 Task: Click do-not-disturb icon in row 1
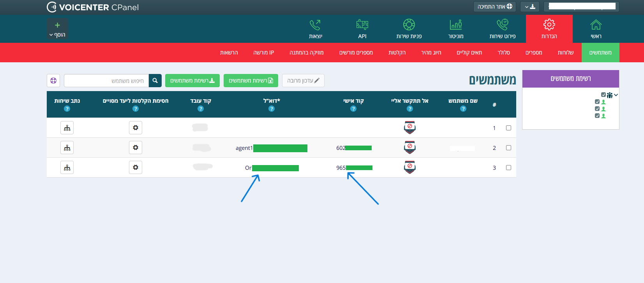click(x=409, y=127)
